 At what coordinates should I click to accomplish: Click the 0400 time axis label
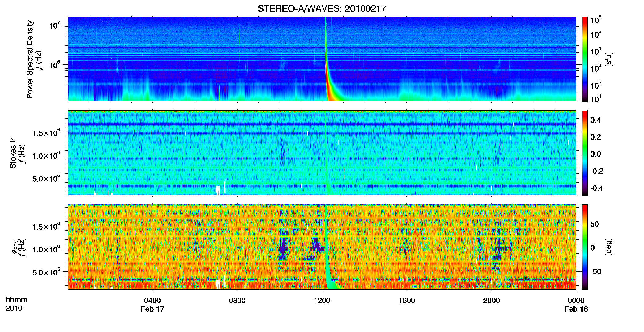tap(152, 301)
